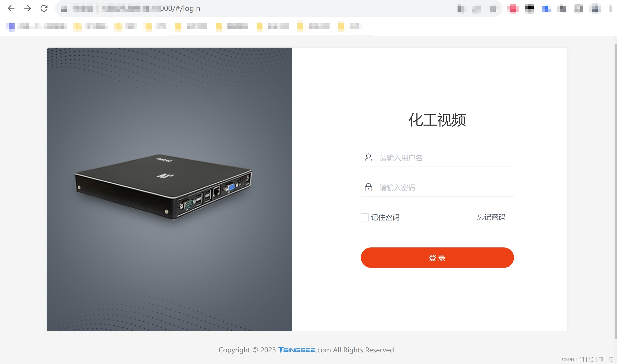617x364 pixels.
Task: Click the Tsingsee logo in footer
Action: tap(297, 350)
